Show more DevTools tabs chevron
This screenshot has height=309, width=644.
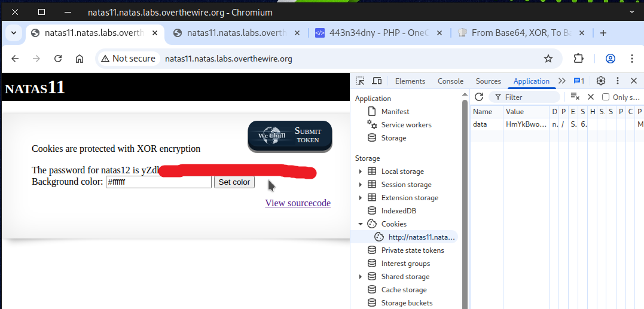(561, 81)
